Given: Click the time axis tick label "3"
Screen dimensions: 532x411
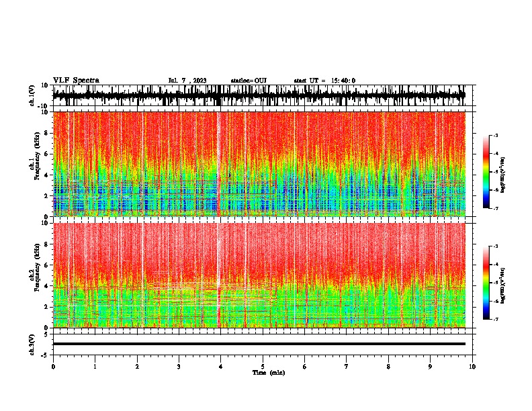Looking at the screenshot, I should pyautogui.click(x=179, y=367).
